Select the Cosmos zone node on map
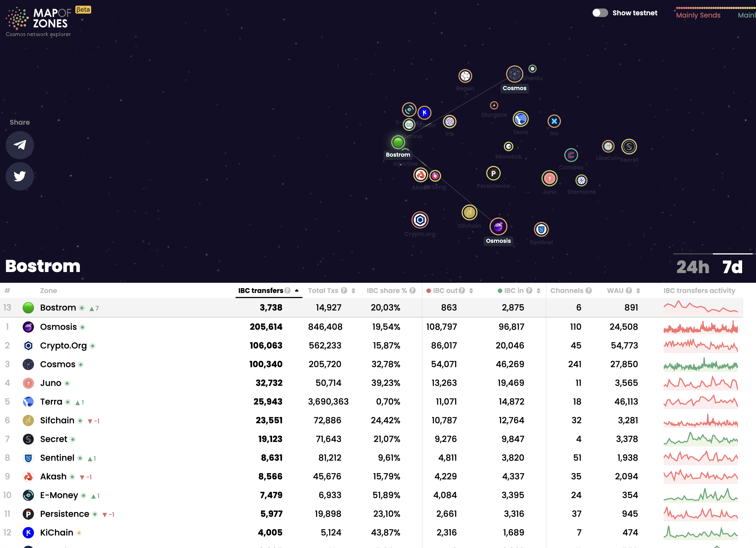Screen dimensions: 756x548 pyautogui.click(x=514, y=74)
